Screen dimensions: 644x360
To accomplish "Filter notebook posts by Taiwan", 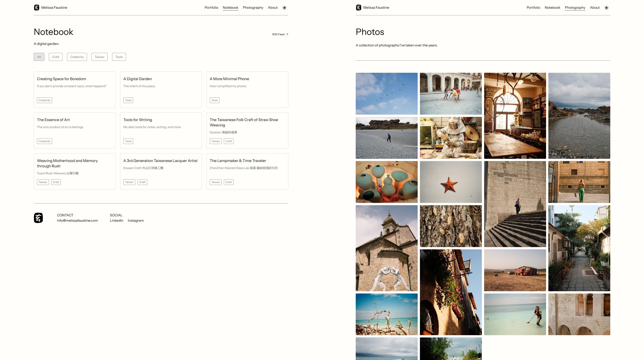I will coord(99,57).
